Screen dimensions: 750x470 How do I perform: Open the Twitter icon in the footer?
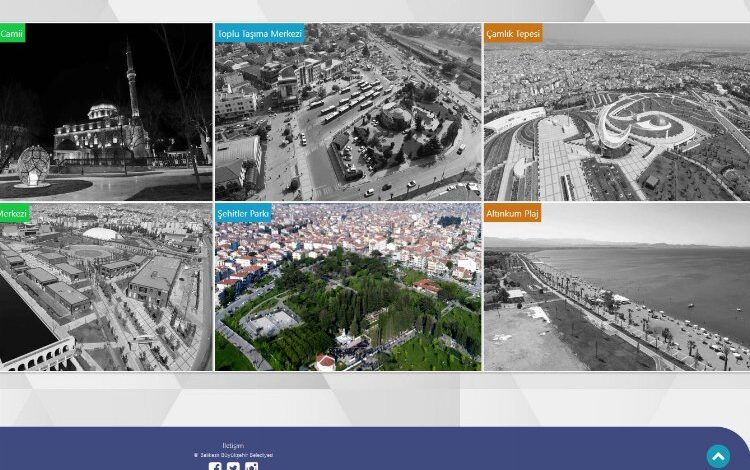233,466
